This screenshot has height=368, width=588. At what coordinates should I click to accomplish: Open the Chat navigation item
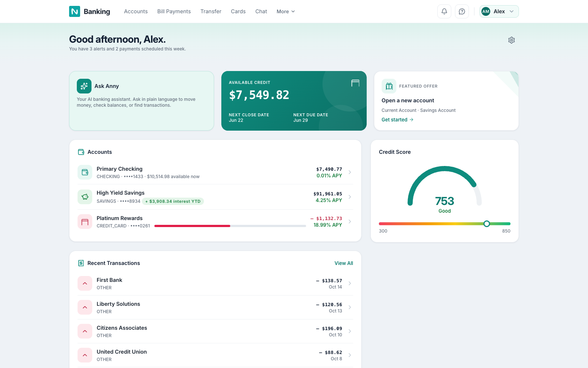(x=261, y=11)
